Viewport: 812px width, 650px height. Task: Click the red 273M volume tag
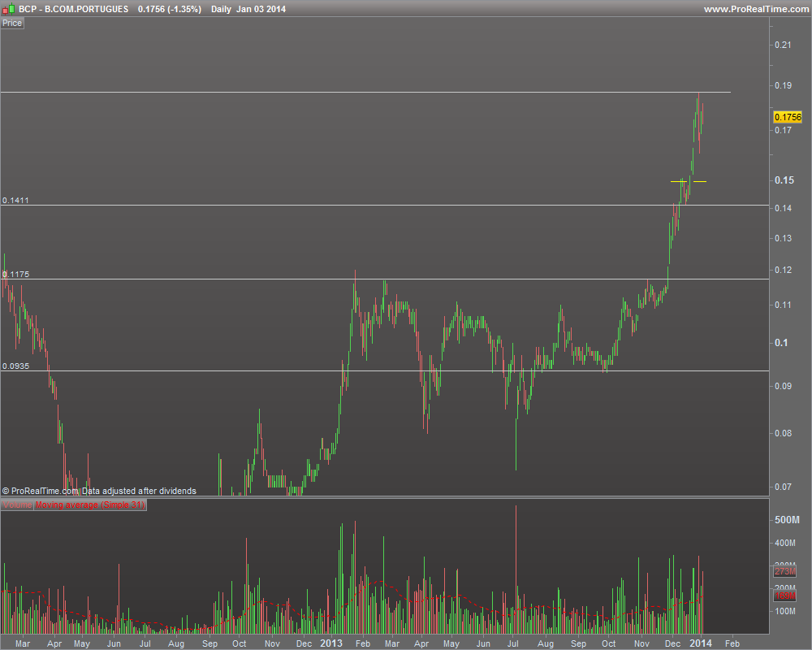click(784, 571)
